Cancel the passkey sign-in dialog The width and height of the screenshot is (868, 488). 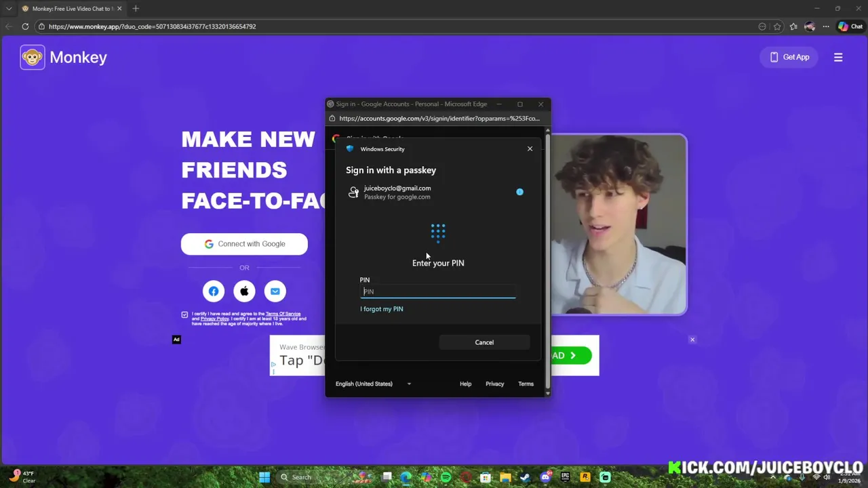click(484, 342)
